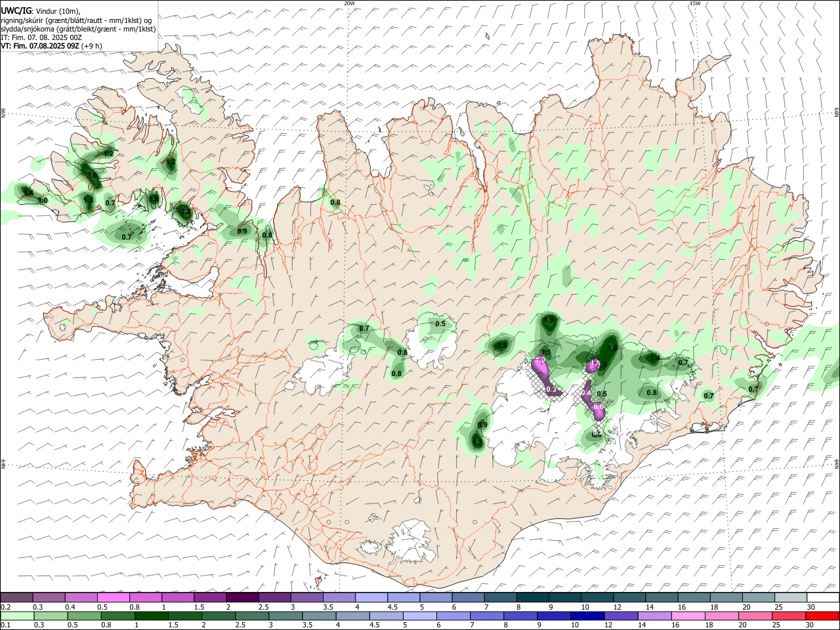Click the bright pink 0.5 swatch in snow legend
The height and width of the screenshot is (630, 840).
pyautogui.click(x=114, y=598)
